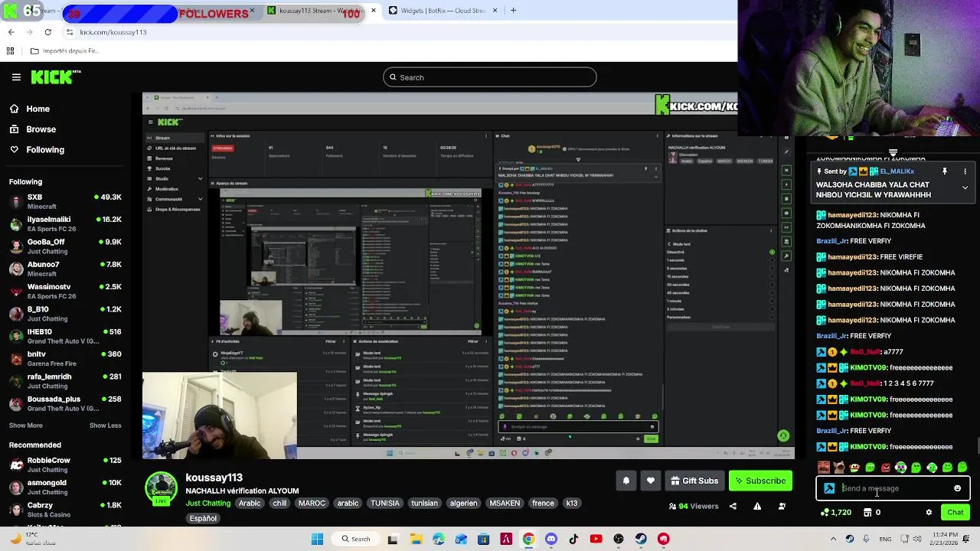Viewport: 980px width, 551px height.
Task: Open the emoji picker in chat input
Action: pyautogui.click(x=957, y=488)
